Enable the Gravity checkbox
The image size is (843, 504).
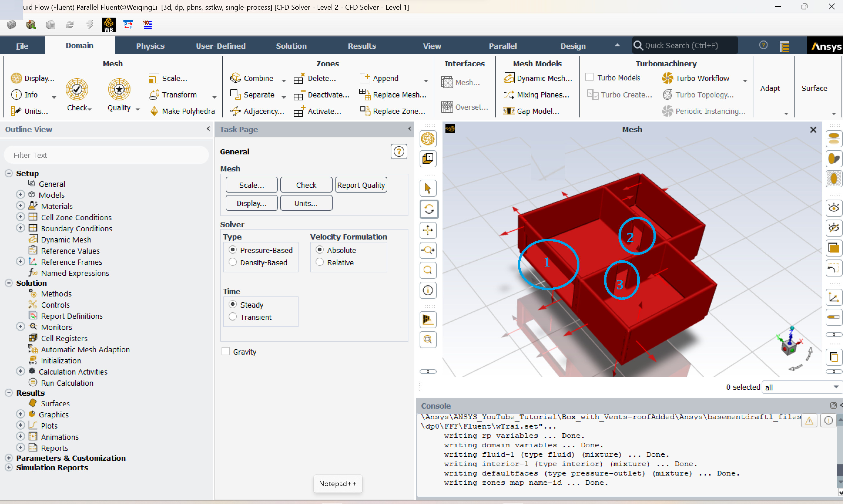pos(226,352)
